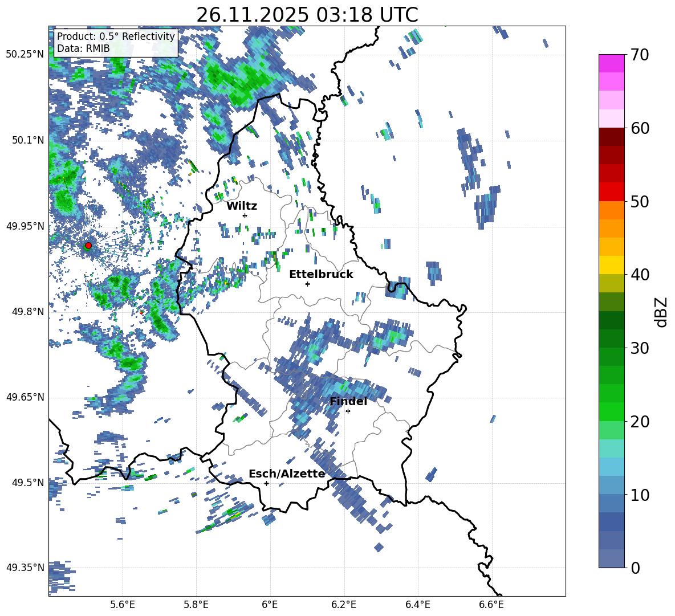Click the Findel station cross marker
Screen dimensions: 675x616
pyautogui.click(x=348, y=411)
